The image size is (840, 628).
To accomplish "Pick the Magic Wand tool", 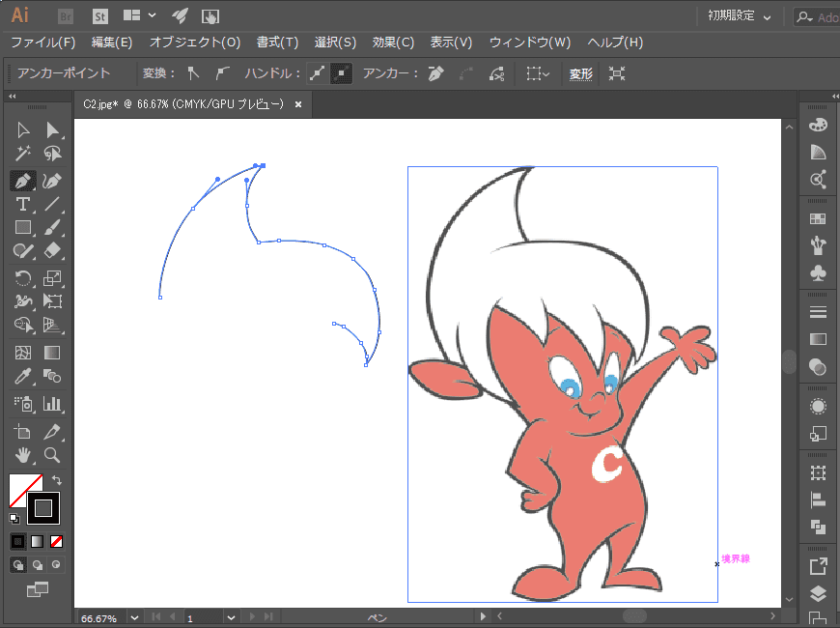I will 22,154.
